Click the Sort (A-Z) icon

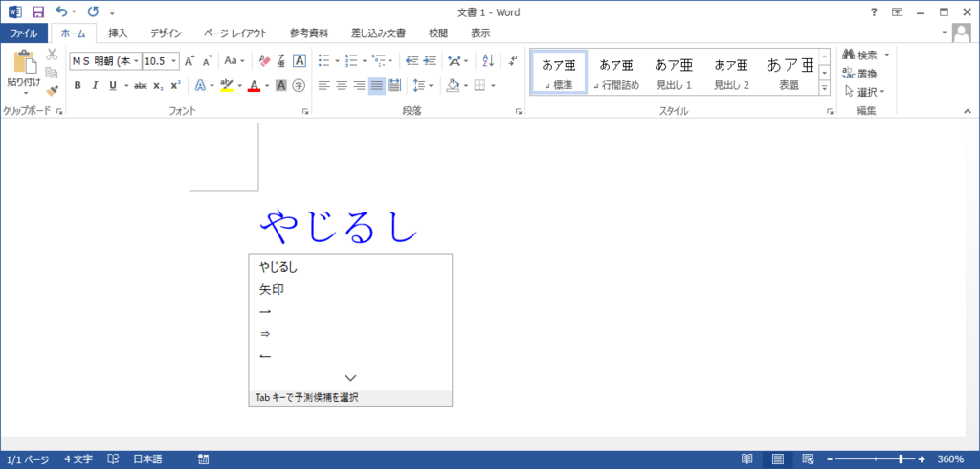[488, 60]
